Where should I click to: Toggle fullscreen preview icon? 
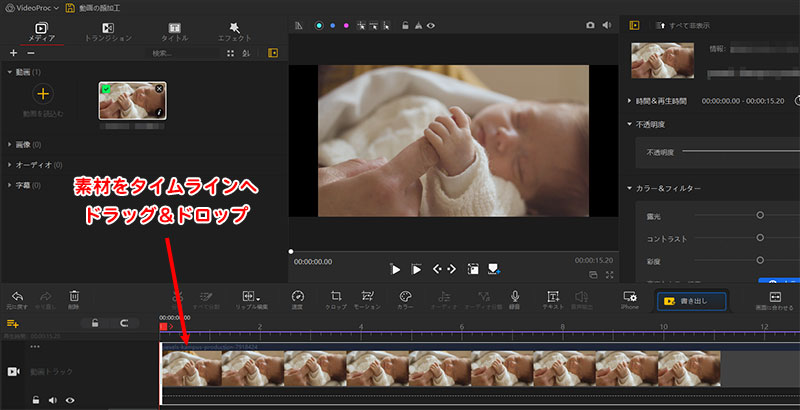pyautogui.click(x=609, y=275)
